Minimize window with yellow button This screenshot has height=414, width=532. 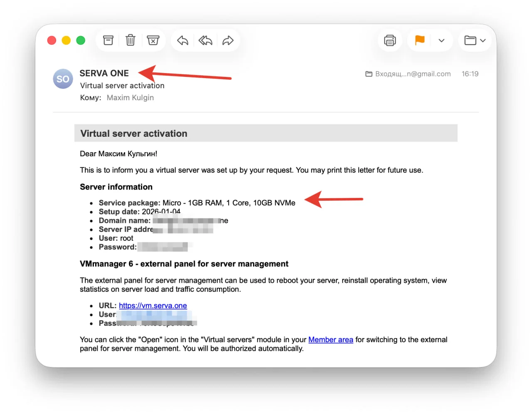coord(66,40)
